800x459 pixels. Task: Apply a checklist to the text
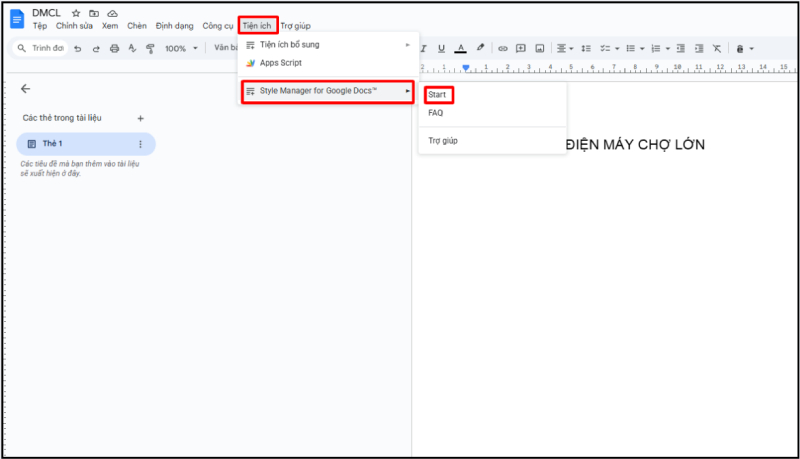coord(605,48)
